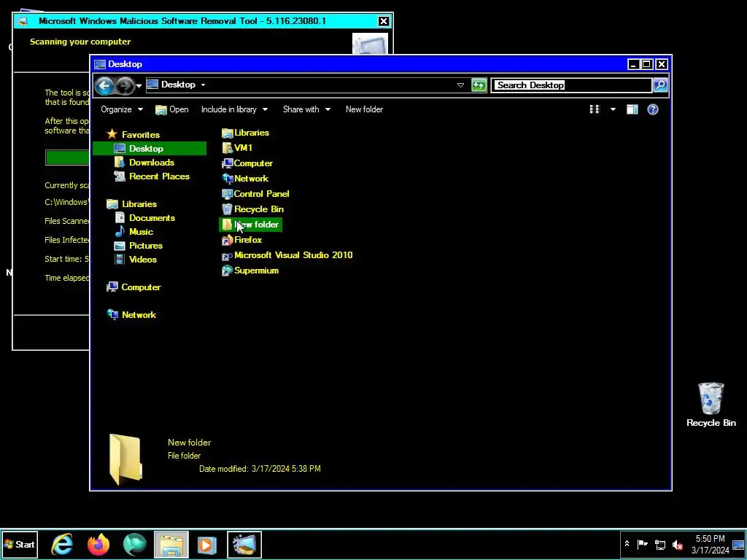Open Videos library in sidebar
Screen dimensions: 747x560
(x=136, y=260)
